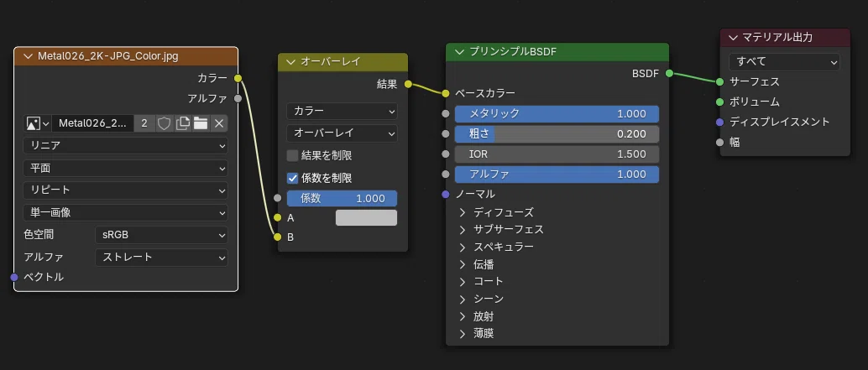Expand the スペキュラー panel

click(x=463, y=247)
